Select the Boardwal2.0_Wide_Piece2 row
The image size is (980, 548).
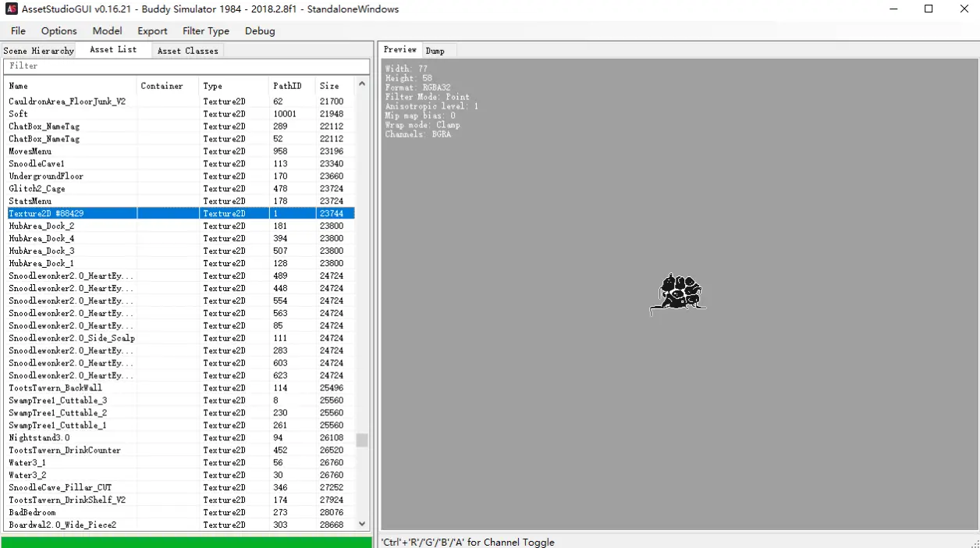(179, 525)
